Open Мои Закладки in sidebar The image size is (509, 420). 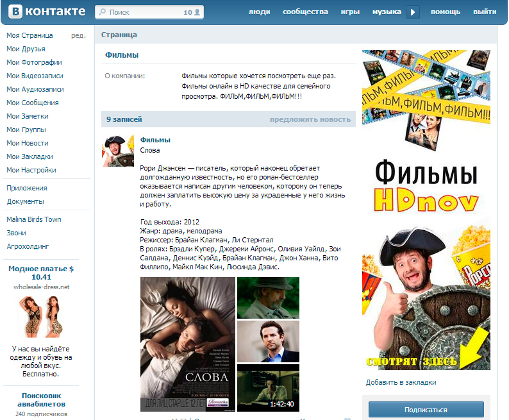tap(29, 156)
